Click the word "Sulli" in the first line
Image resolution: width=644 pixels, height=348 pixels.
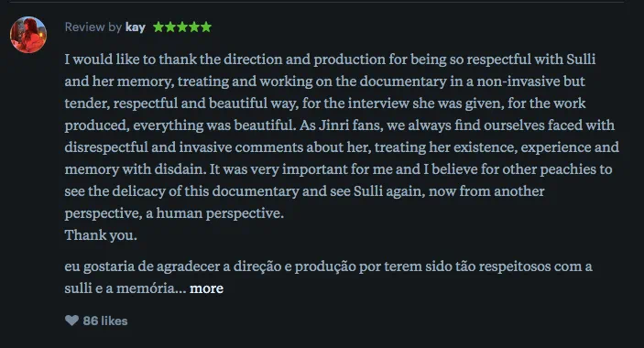[581, 60]
